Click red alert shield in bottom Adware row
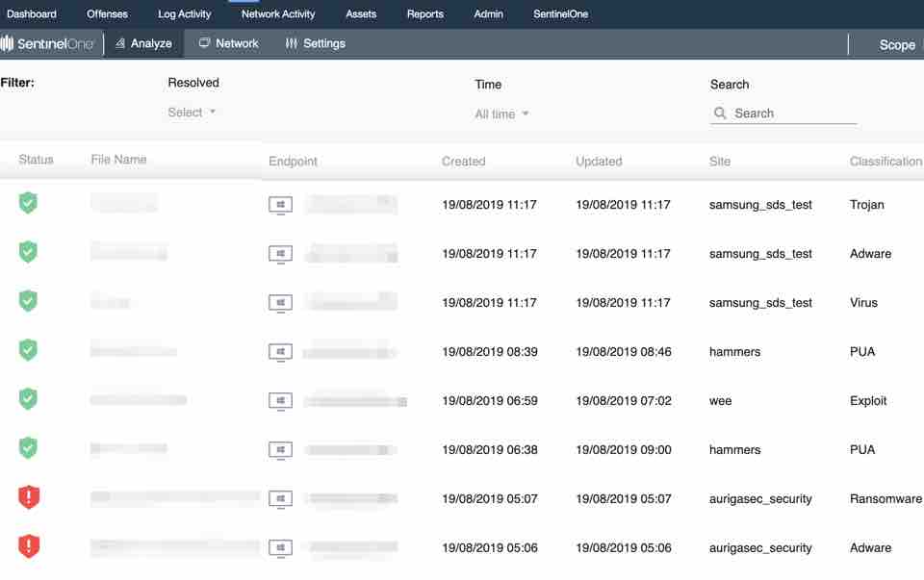The height and width of the screenshot is (580, 924). 29,546
